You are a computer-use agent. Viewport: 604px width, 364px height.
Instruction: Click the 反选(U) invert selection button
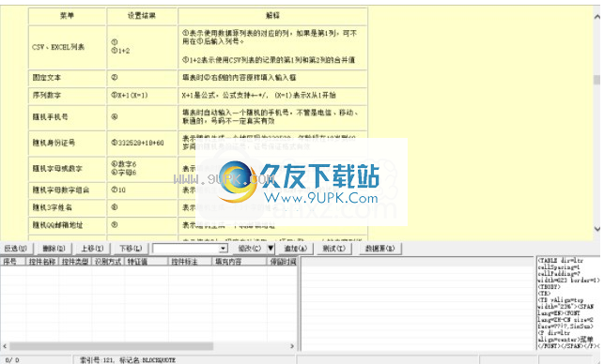16,249
